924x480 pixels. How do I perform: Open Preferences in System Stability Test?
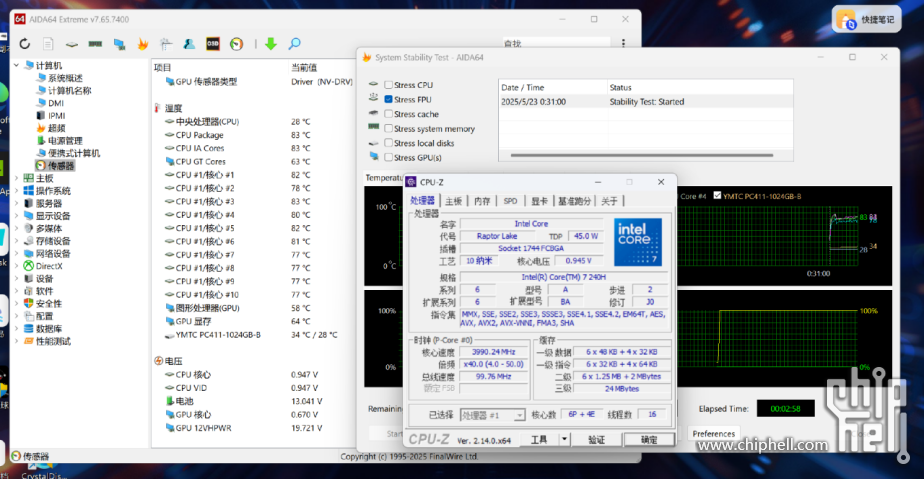pos(714,433)
